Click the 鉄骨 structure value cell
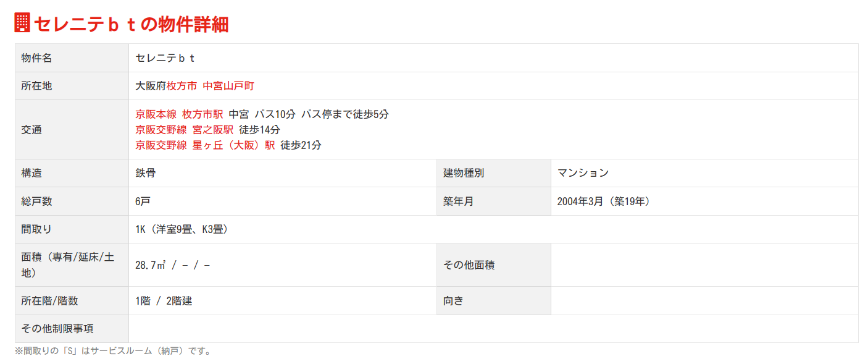868x364 pixels. [x=146, y=173]
